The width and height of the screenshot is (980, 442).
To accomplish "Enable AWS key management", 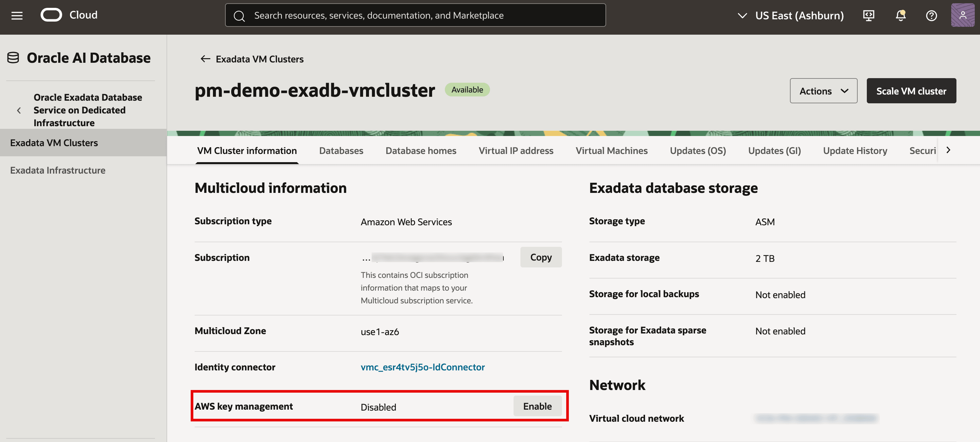I will [x=537, y=406].
